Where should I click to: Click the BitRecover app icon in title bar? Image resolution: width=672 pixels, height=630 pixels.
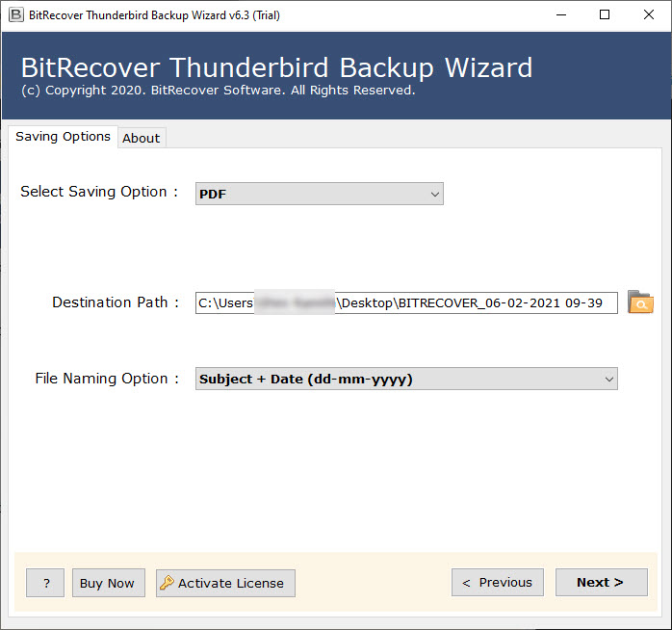point(15,14)
